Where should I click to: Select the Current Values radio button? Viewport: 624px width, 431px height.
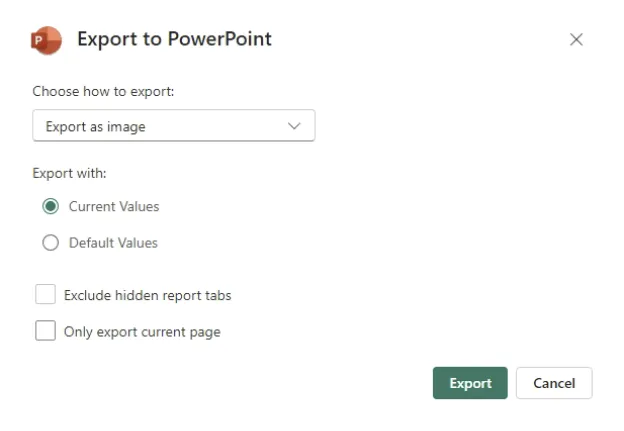[51, 206]
